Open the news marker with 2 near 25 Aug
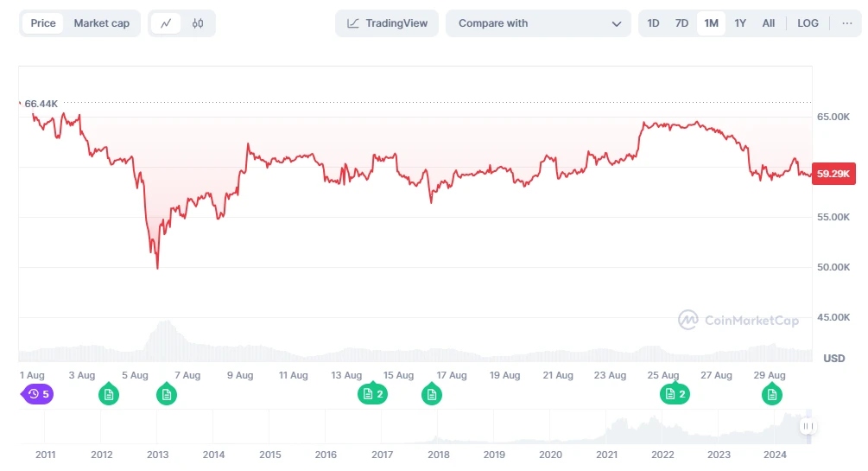868x471 pixels. (x=675, y=394)
